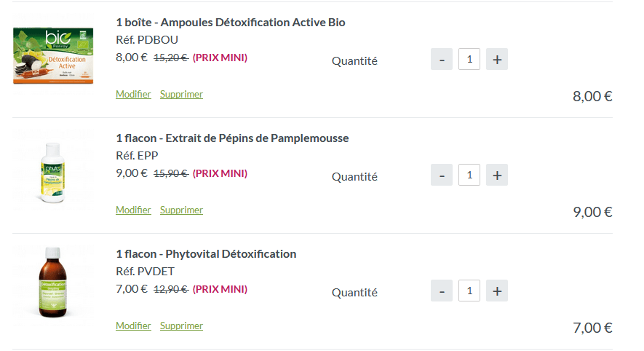
Task: Click product title Phytovital Détoxification
Action: pyautogui.click(x=206, y=254)
